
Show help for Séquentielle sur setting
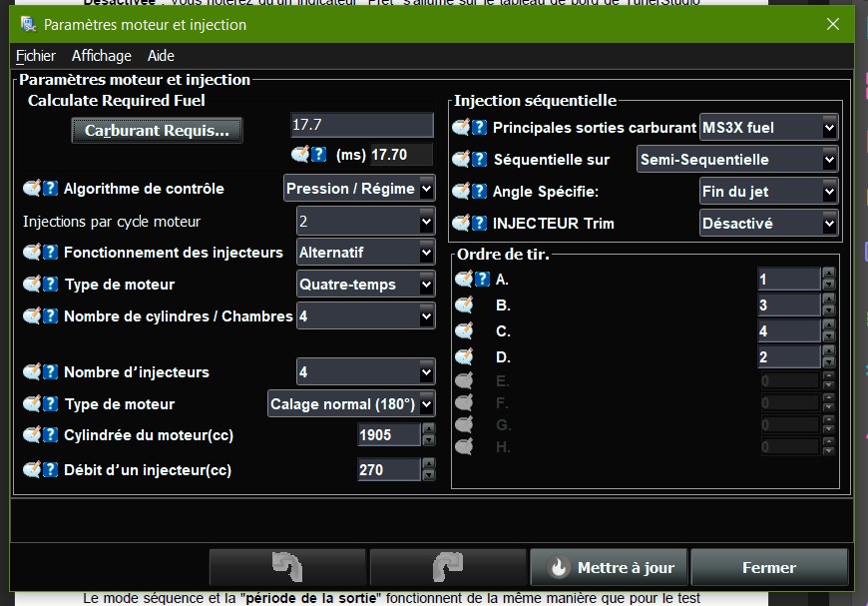[x=480, y=159]
